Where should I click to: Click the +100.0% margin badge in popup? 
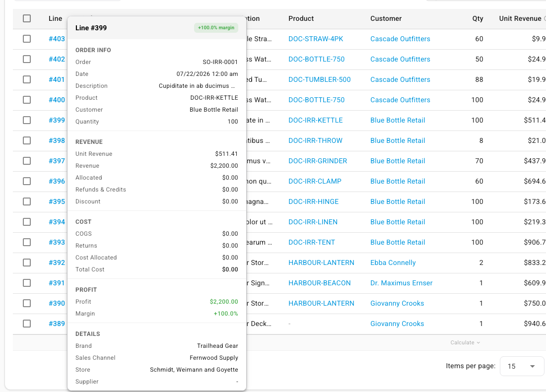click(x=216, y=28)
